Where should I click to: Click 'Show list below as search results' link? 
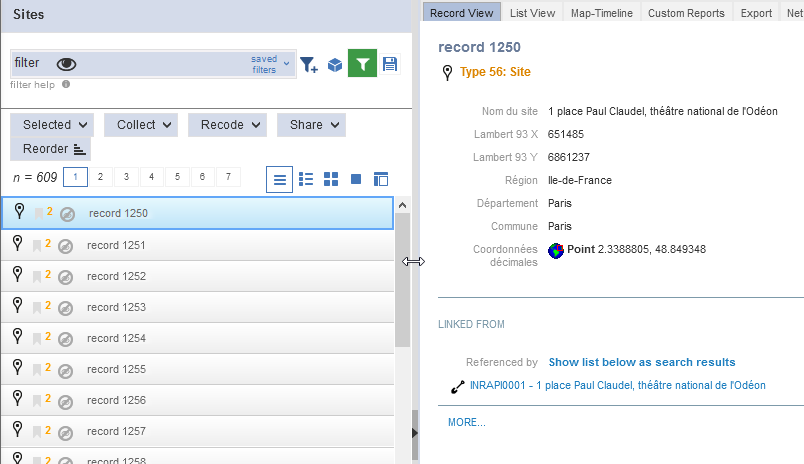641,362
